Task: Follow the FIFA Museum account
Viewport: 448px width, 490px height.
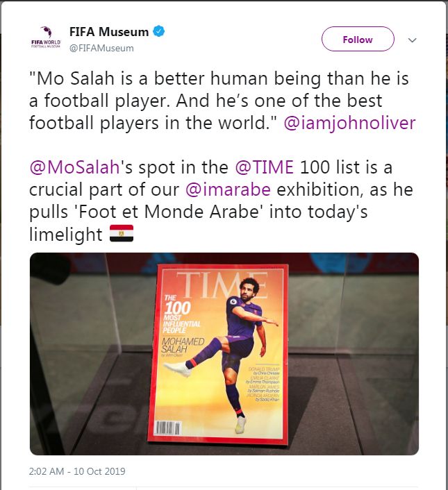Action: click(357, 40)
